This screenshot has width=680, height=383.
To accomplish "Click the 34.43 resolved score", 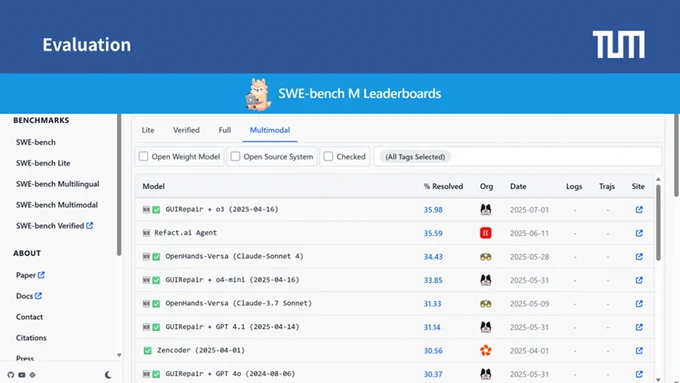I will coord(433,256).
